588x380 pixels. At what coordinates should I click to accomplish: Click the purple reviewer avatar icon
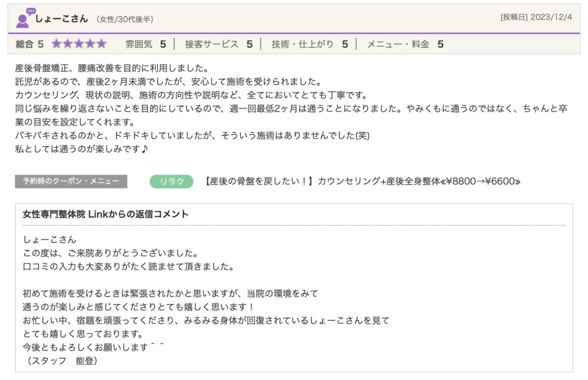pyautogui.click(x=23, y=21)
